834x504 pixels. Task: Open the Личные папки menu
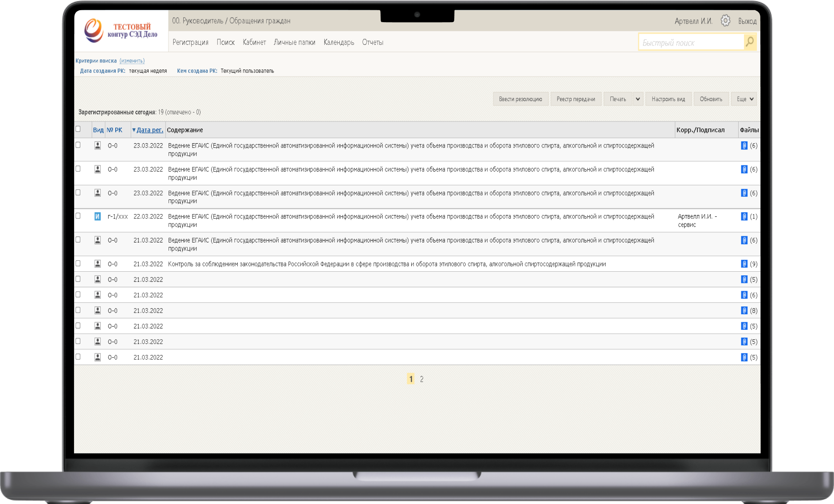(x=294, y=42)
